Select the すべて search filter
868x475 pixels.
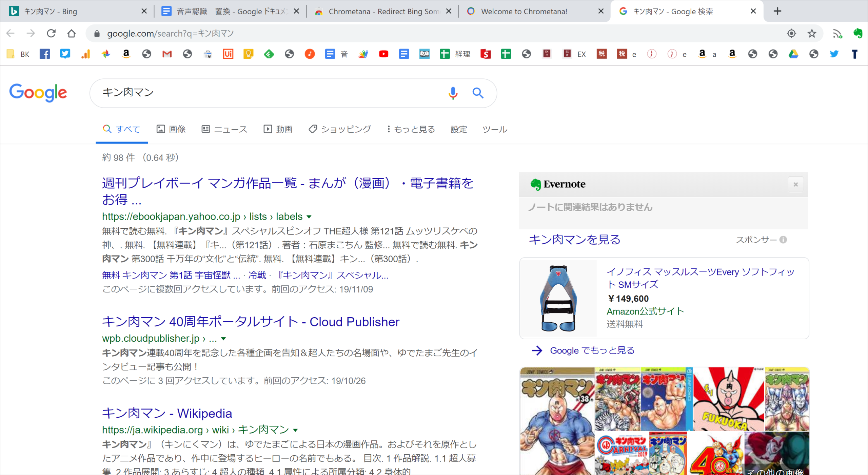[x=121, y=129]
